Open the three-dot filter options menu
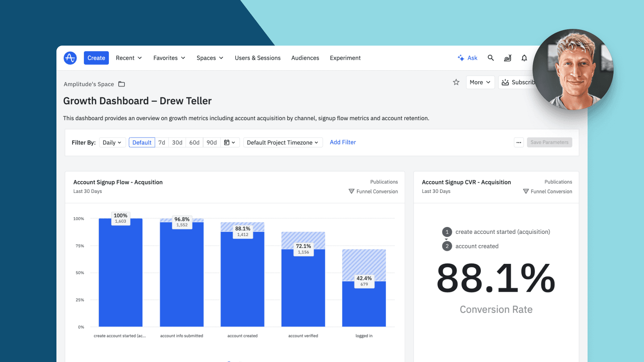The width and height of the screenshot is (644, 362). [x=518, y=142]
